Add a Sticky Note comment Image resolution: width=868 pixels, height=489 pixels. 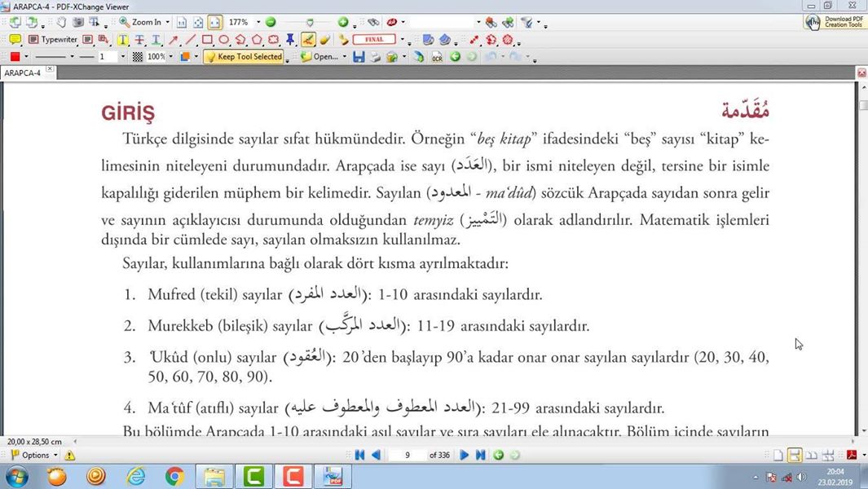[15, 39]
